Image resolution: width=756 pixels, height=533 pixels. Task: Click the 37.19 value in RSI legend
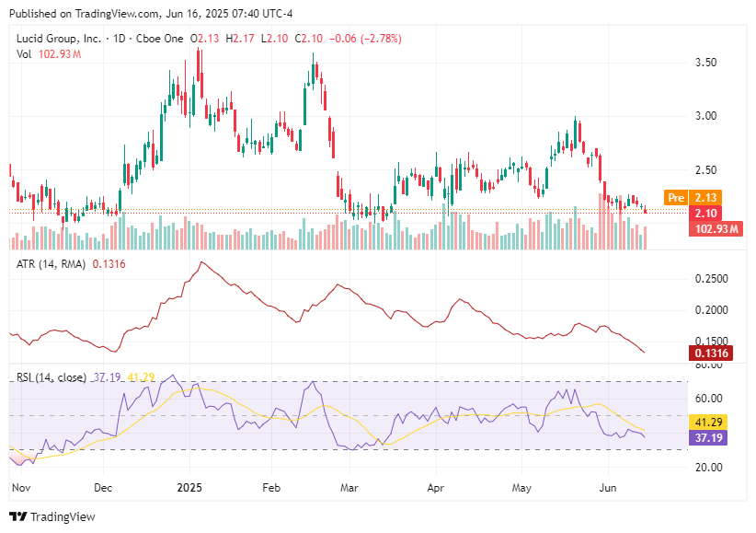click(107, 377)
